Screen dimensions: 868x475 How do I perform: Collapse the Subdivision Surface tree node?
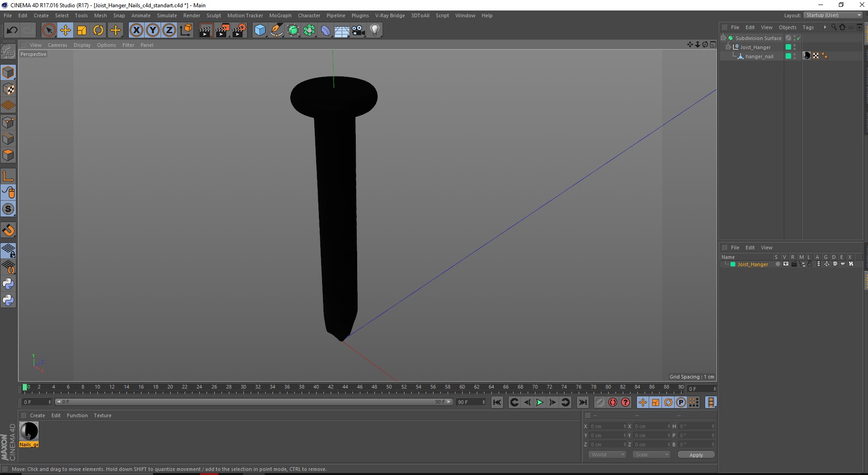723,38
